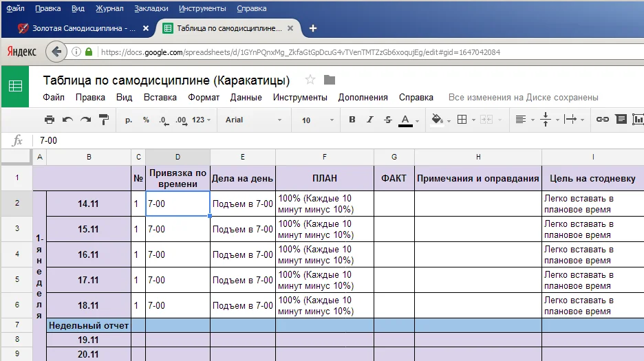Click the print icon in toolbar
The height and width of the screenshot is (361, 644).
pos(50,120)
